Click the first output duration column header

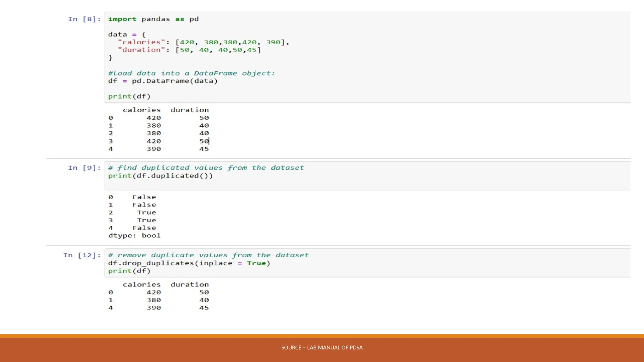click(x=190, y=110)
